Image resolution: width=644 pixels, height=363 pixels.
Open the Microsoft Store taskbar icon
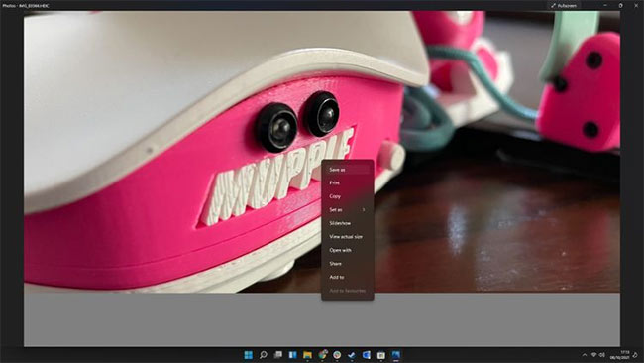pos(381,355)
